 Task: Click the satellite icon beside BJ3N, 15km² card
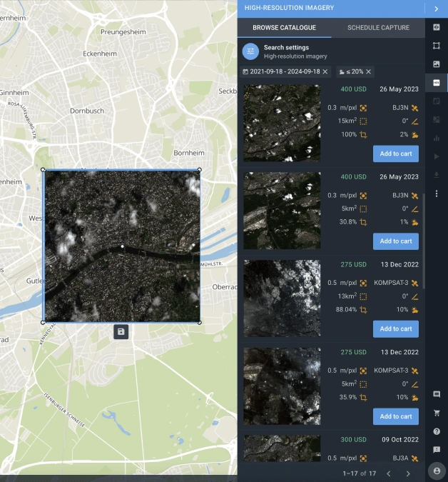pos(415,108)
